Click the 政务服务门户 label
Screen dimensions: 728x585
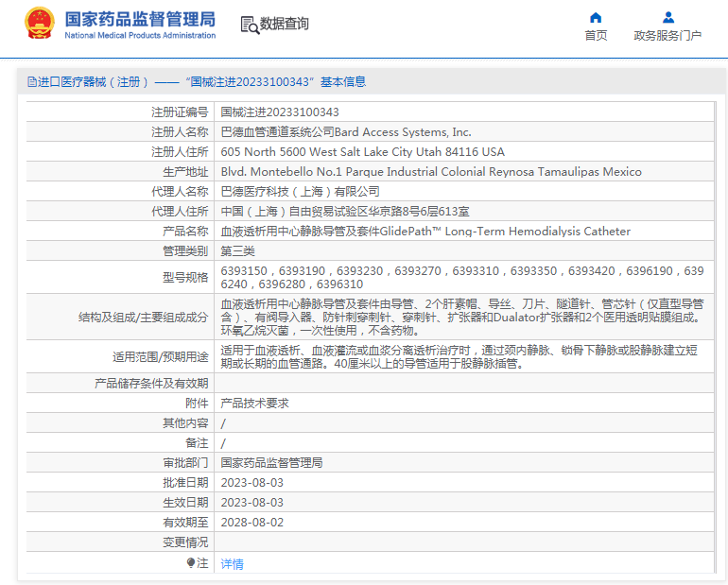coord(667,35)
